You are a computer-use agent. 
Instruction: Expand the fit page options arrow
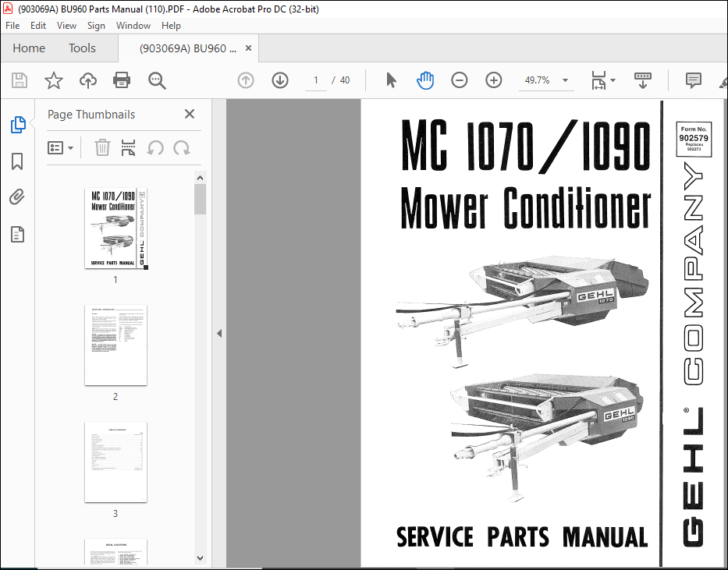(613, 80)
